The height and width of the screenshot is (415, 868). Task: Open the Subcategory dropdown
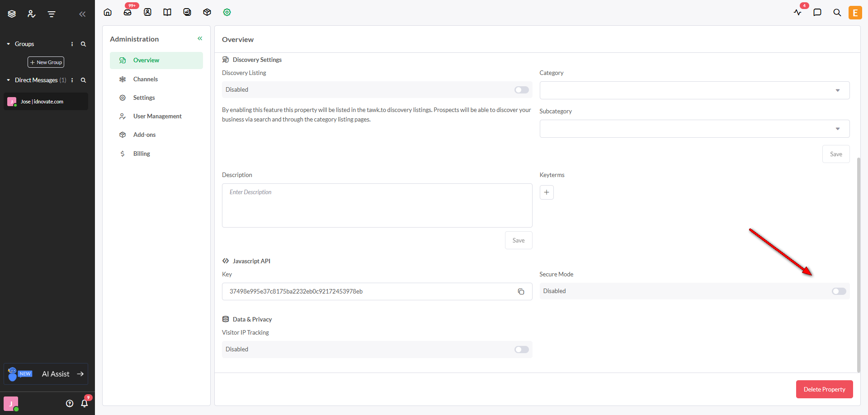pyautogui.click(x=694, y=129)
